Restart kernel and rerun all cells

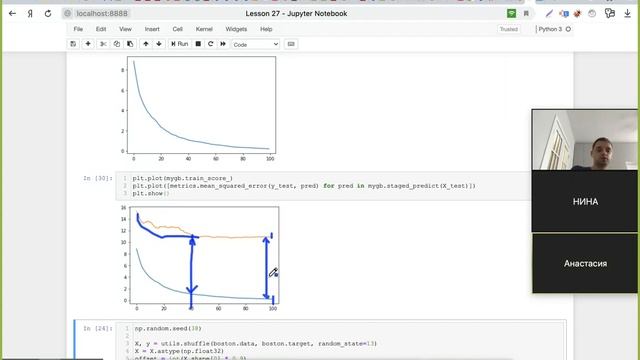click(x=223, y=44)
